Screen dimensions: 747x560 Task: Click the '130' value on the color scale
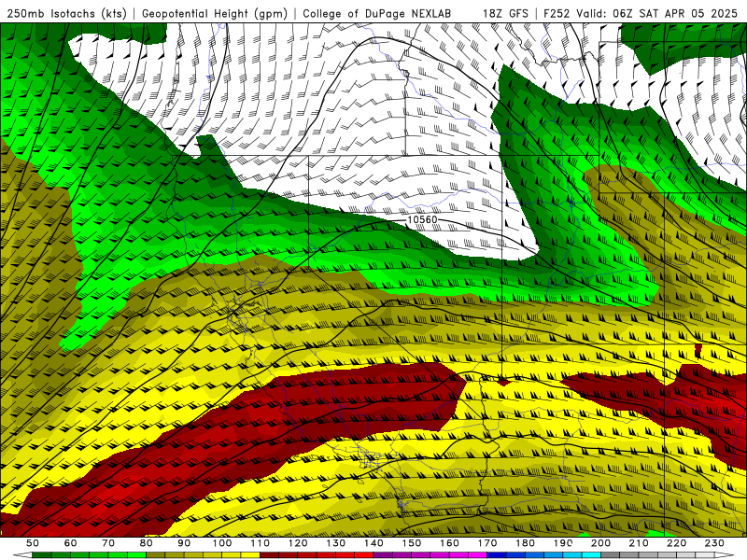(x=335, y=543)
